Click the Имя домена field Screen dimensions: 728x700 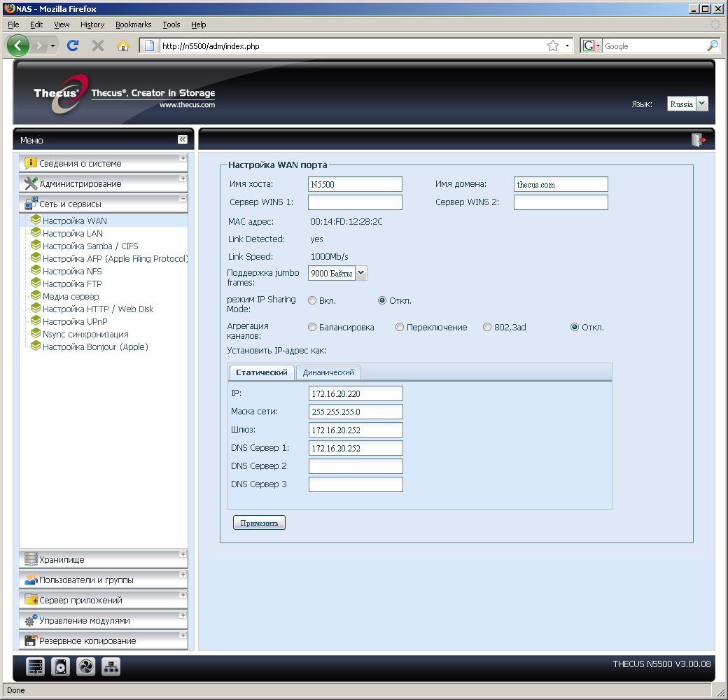coord(561,184)
